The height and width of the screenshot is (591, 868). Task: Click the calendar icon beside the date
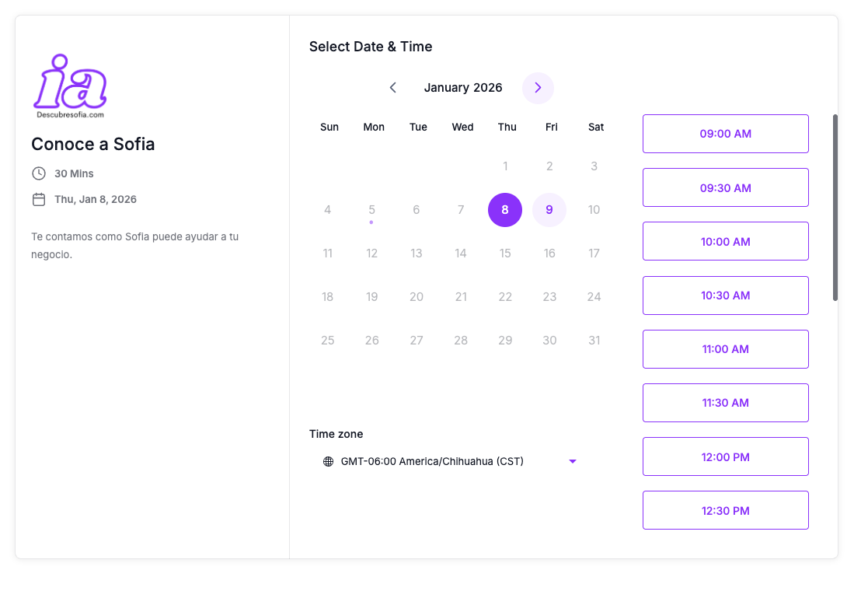[39, 200]
